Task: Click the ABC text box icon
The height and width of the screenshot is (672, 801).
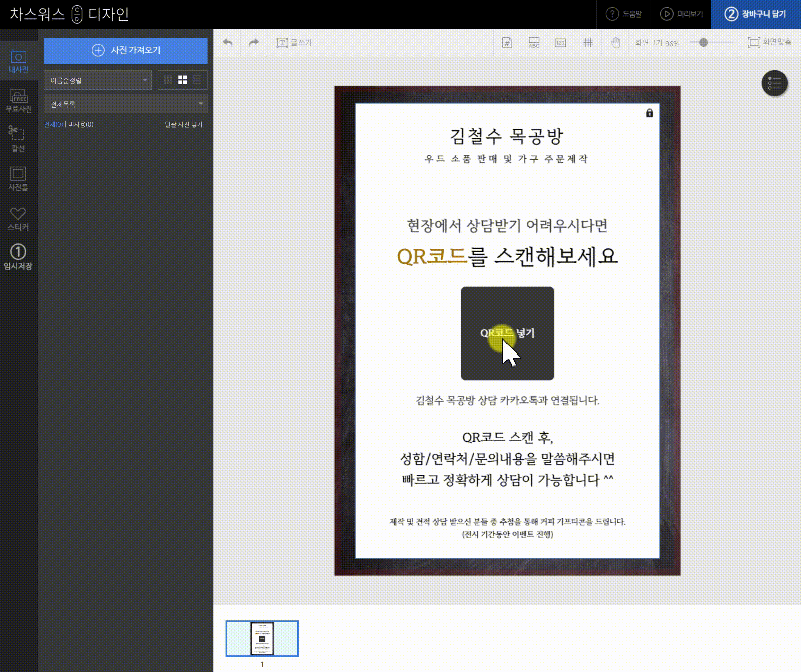Action: point(534,42)
